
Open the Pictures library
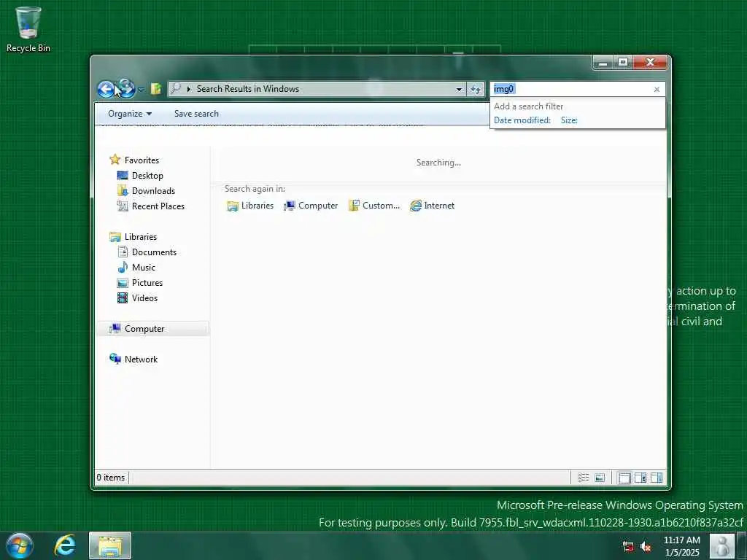click(x=147, y=282)
